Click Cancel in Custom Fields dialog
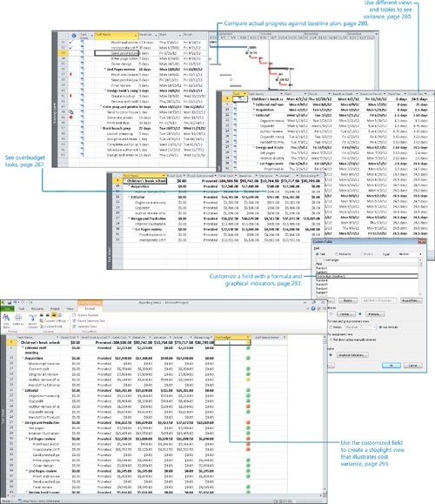 tap(412, 366)
